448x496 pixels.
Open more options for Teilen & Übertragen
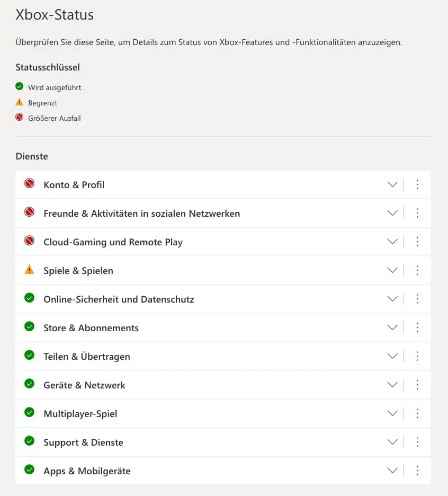tap(417, 356)
